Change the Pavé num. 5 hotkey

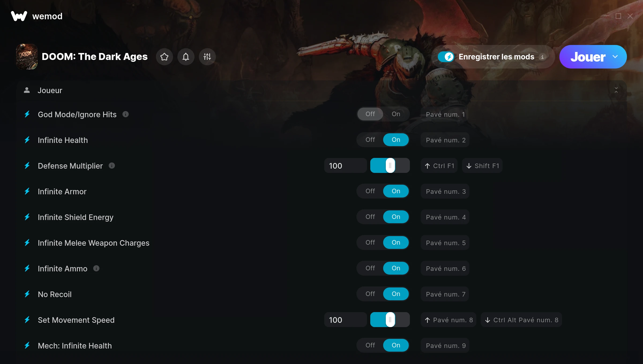[445, 243]
